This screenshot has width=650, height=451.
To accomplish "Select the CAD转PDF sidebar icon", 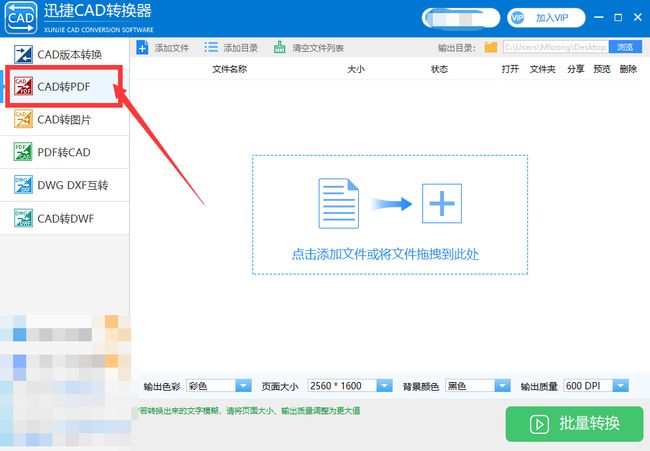I will tap(23, 86).
